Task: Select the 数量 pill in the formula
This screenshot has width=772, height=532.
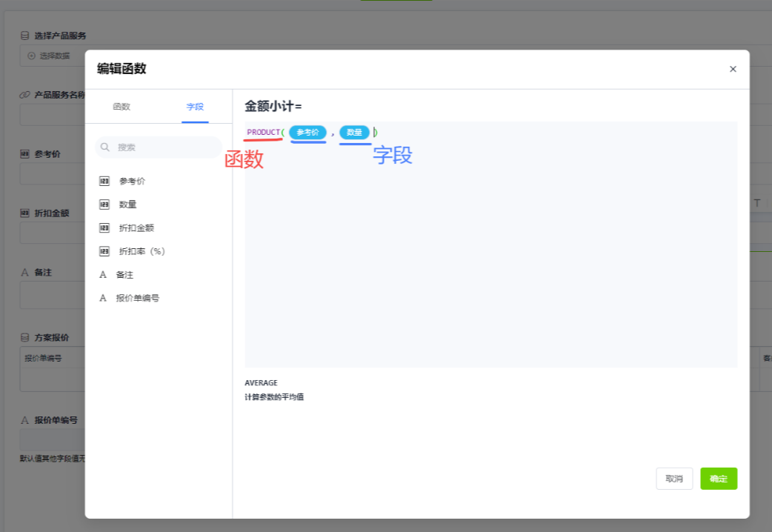Action: (x=354, y=132)
